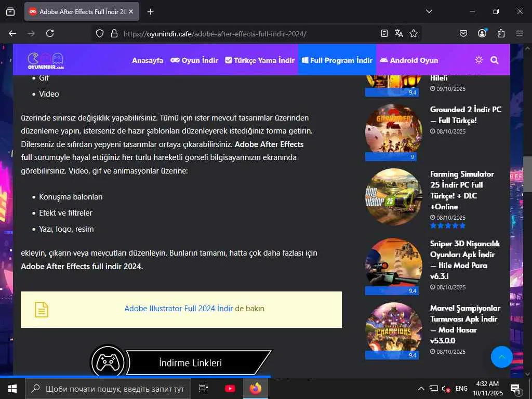The width and height of the screenshot is (532, 399).
Task: Open the clock showing 4:32 AM
Action: 487,389
